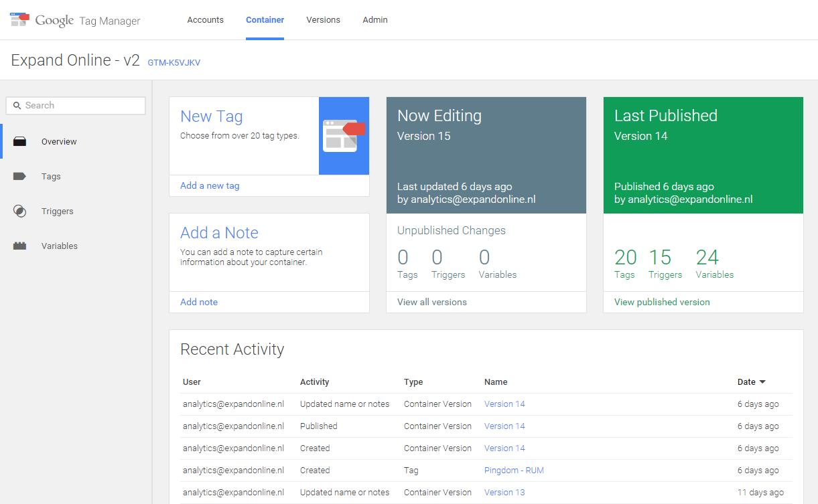This screenshot has height=504, width=818.
Task: Click the container ID GTM-K5VJKV
Action: [x=174, y=63]
